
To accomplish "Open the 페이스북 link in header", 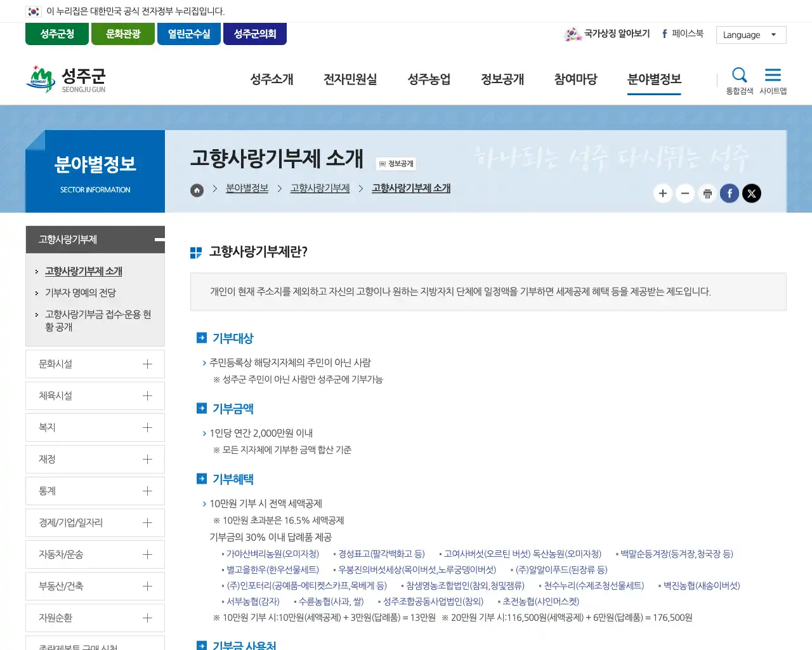I will pyautogui.click(x=683, y=34).
